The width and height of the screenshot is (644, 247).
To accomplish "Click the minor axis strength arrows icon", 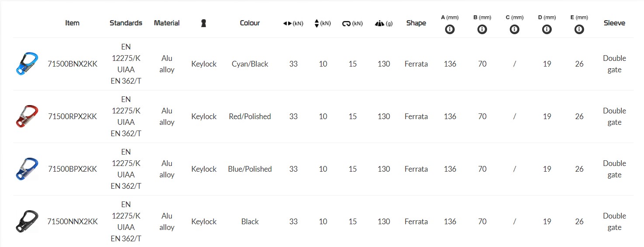I will point(317,24).
